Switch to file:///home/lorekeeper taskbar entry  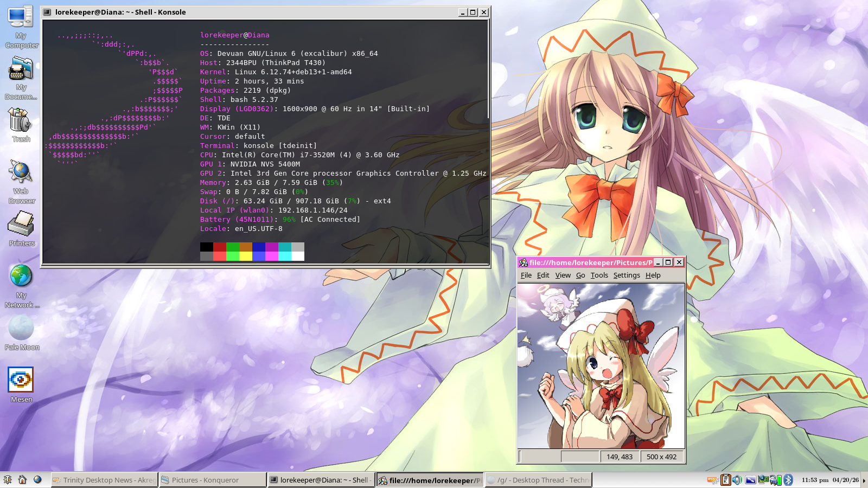click(430, 480)
